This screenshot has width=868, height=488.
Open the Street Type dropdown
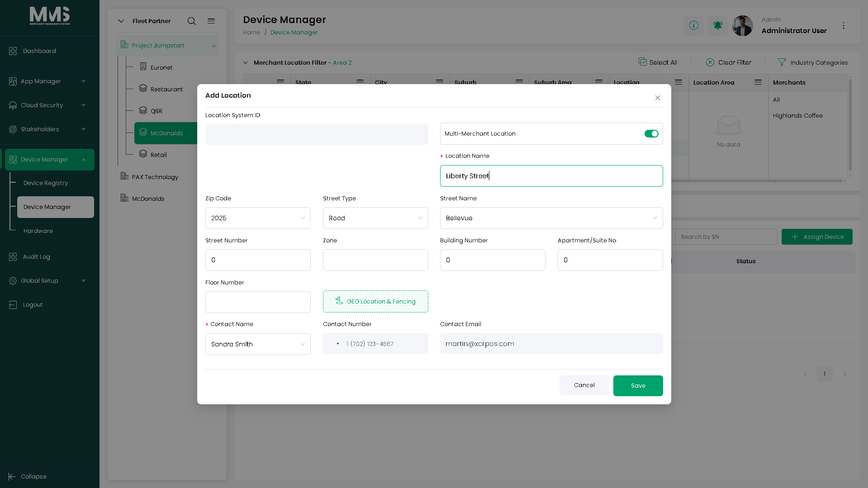tap(375, 218)
